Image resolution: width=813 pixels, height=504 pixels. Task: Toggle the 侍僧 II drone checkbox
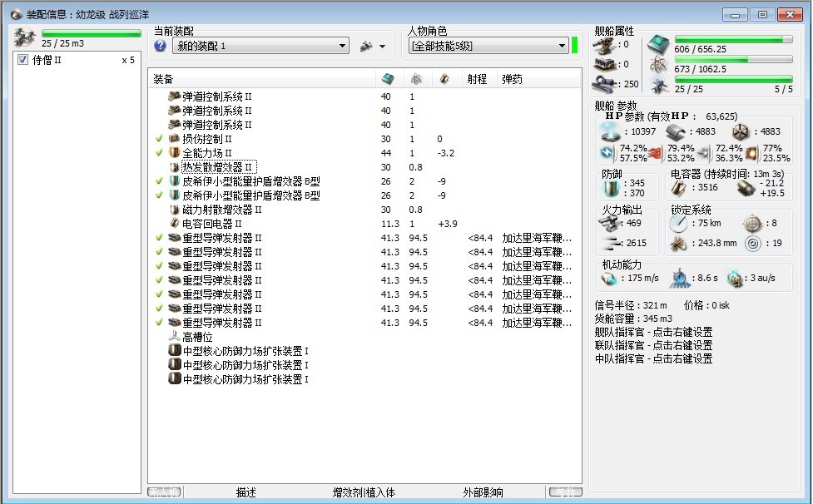click(x=22, y=60)
